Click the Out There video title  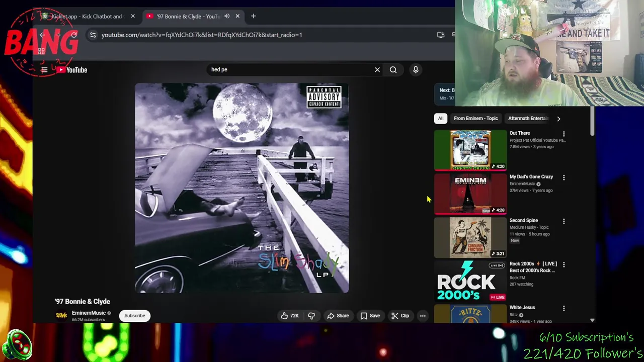tap(520, 133)
